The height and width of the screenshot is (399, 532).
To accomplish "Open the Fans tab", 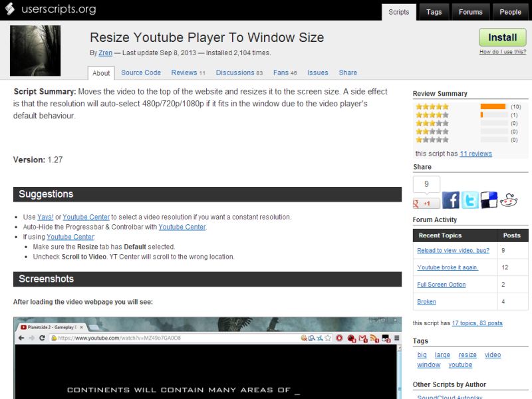I will point(285,72).
